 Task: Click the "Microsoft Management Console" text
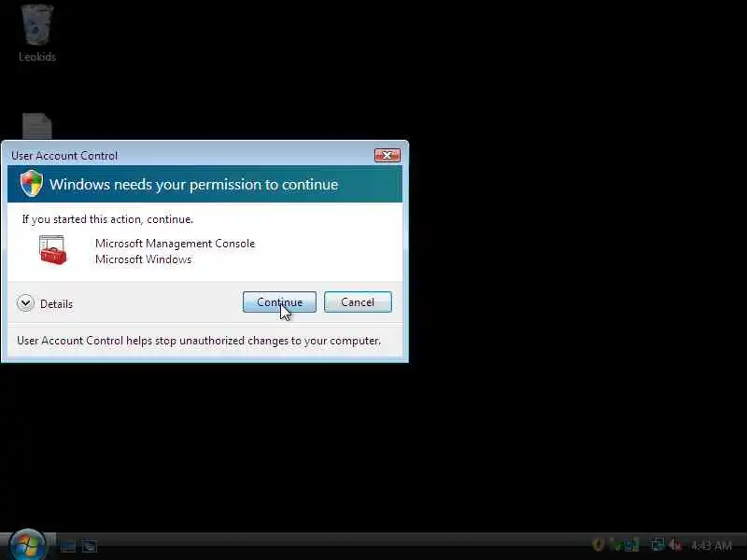pyautogui.click(x=175, y=244)
